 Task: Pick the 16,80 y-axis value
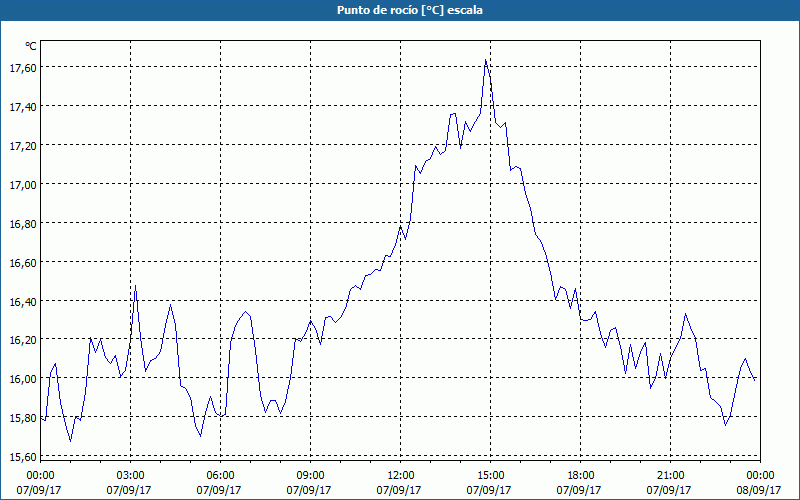23,223
